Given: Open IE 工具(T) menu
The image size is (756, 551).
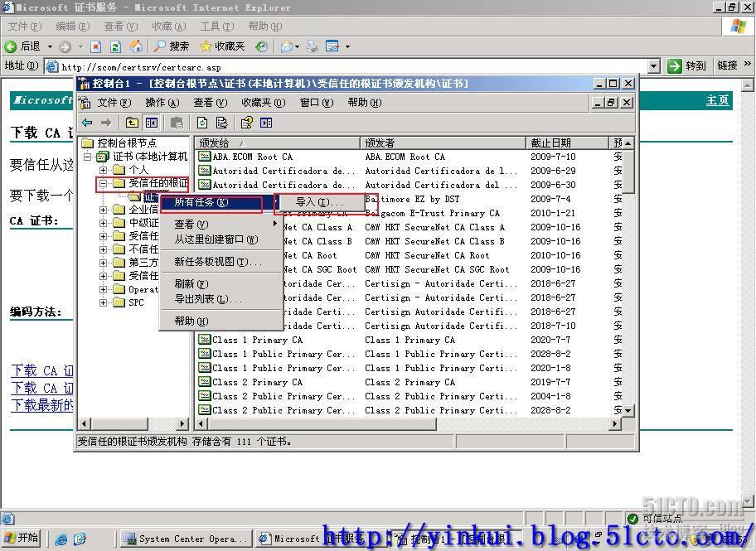Looking at the screenshot, I should click(217, 26).
